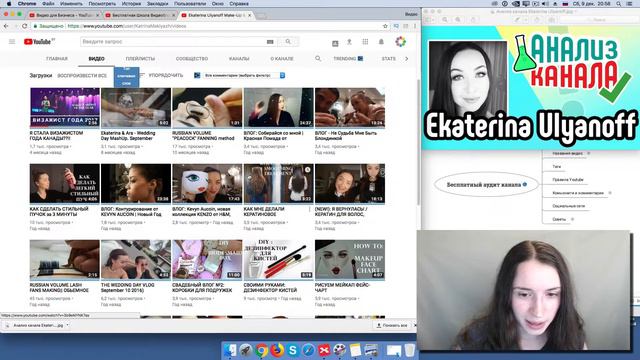Open the downloaded jpg file chip
Screen dimensions: 640x360
(x=35, y=325)
